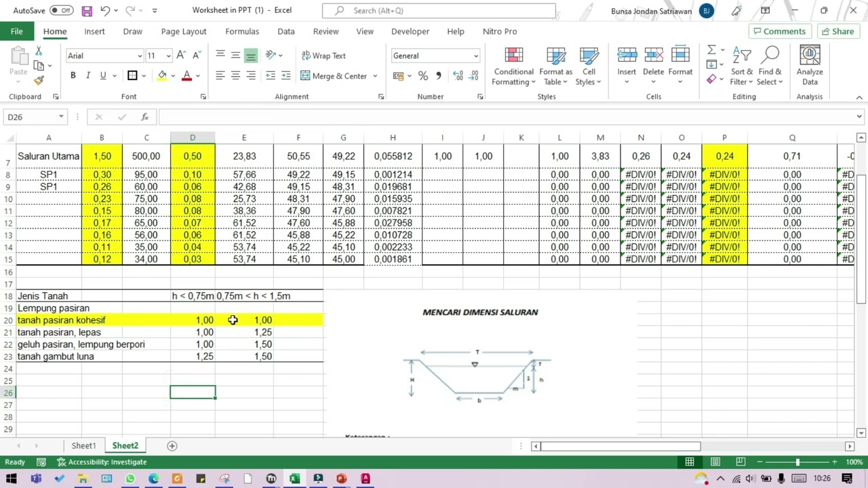868x488 pixels.
Task: Open Accessibility: Investigate in status bar
Action: point(102,462)
